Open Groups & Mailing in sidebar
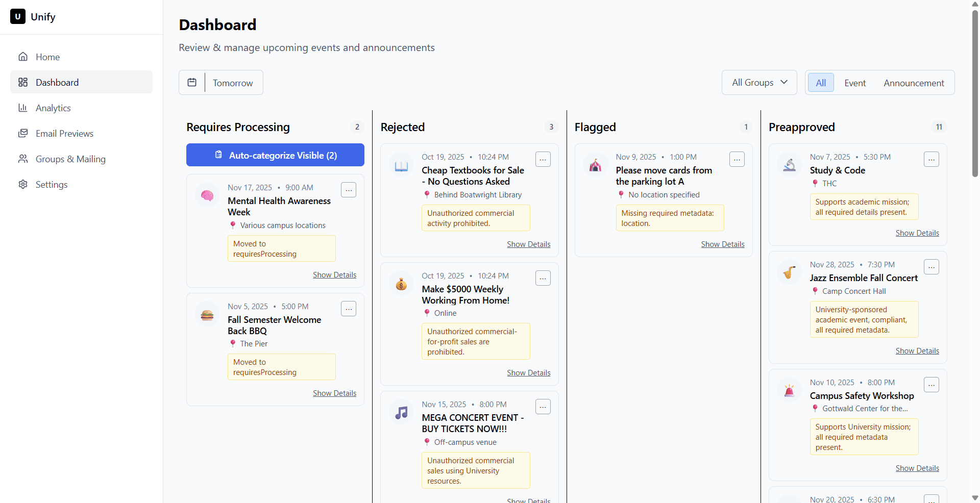 [x=81, y=159]
